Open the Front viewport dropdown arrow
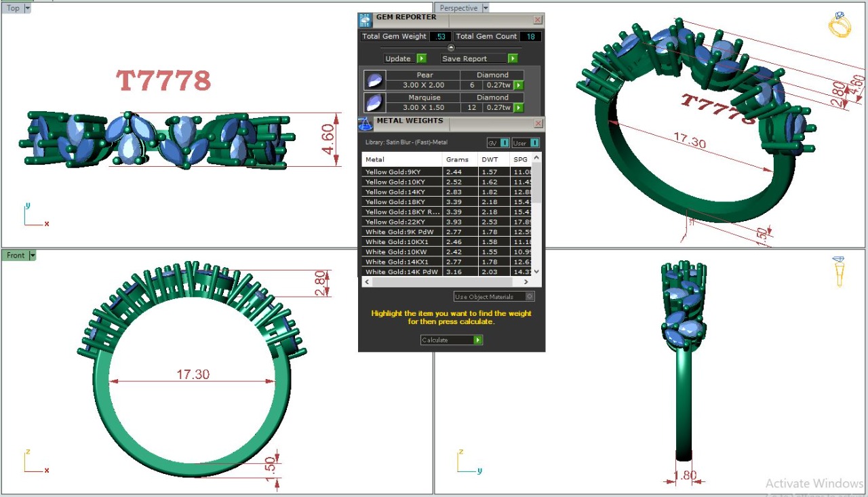 coord(33,256)
